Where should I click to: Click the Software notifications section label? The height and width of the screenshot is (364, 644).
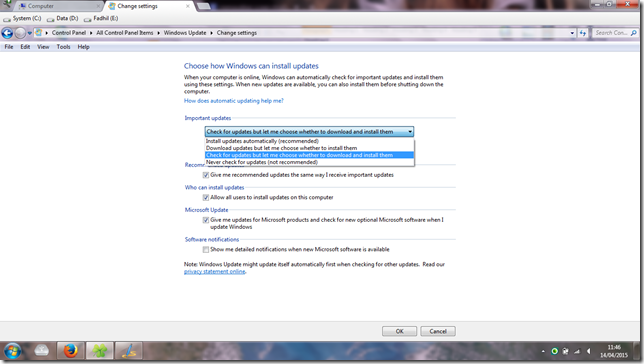pyautogui.click(x=212, y=240)
